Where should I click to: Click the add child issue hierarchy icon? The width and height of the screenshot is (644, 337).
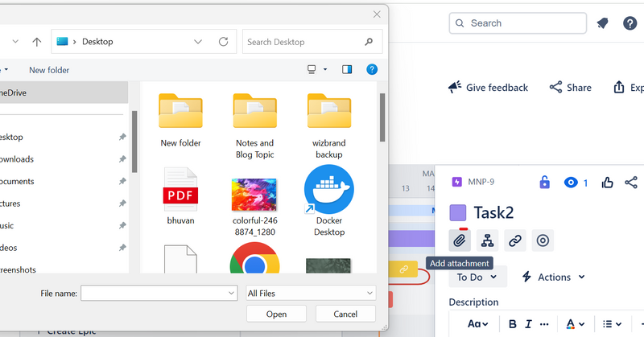pyautogui.click(x=487, y=240)
